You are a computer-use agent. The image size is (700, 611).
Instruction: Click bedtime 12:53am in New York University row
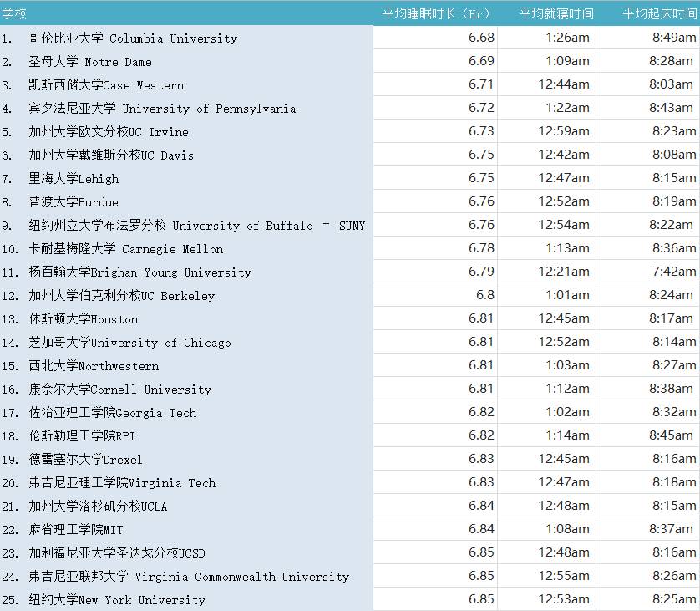point(564,598)
